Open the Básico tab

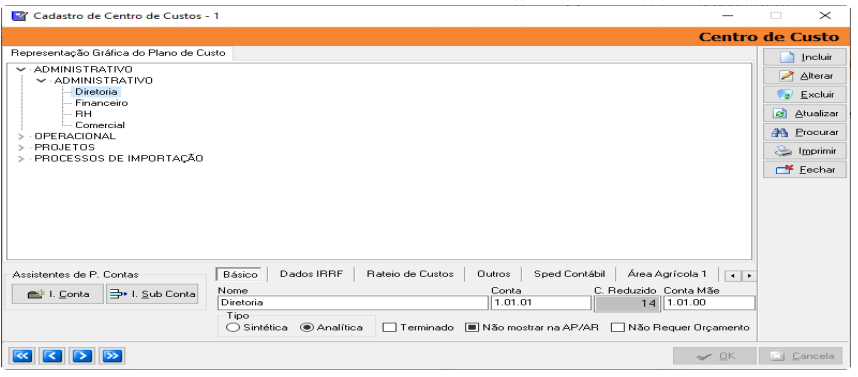[240, 274]
